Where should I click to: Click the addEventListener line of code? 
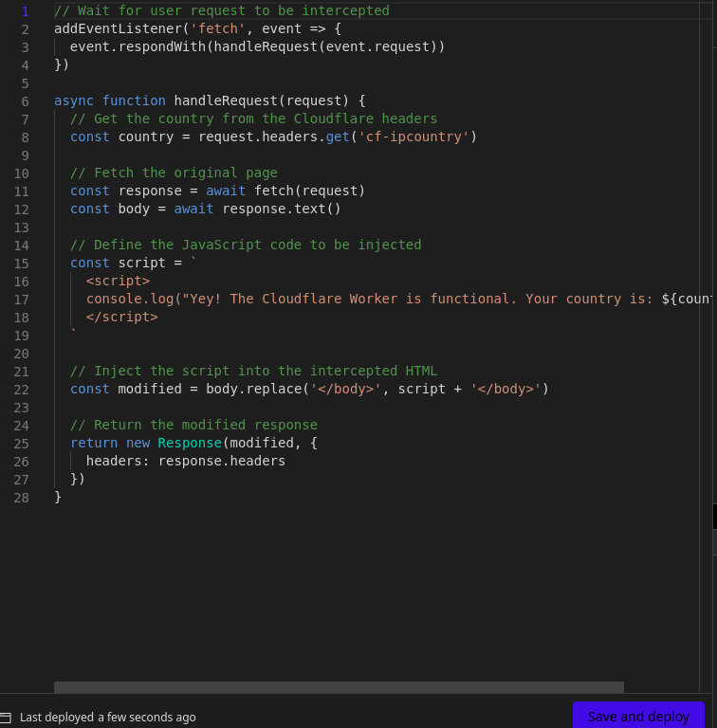tap(198, 28)
